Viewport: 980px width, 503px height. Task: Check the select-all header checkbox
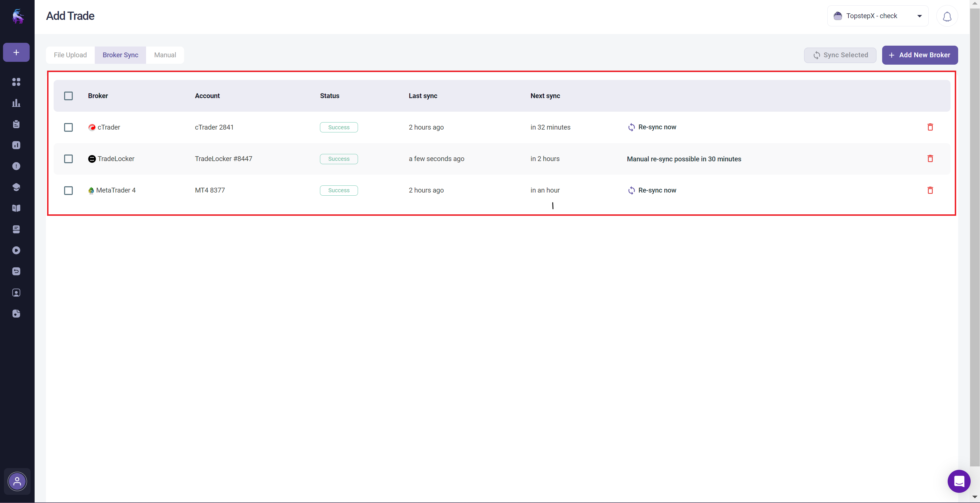coord(68,96)
